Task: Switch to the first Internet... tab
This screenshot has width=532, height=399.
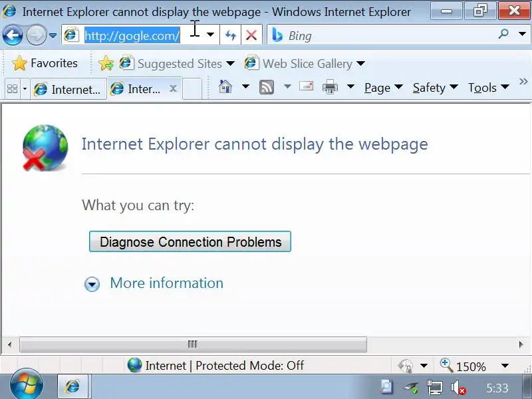Action: tap(68, 89)
